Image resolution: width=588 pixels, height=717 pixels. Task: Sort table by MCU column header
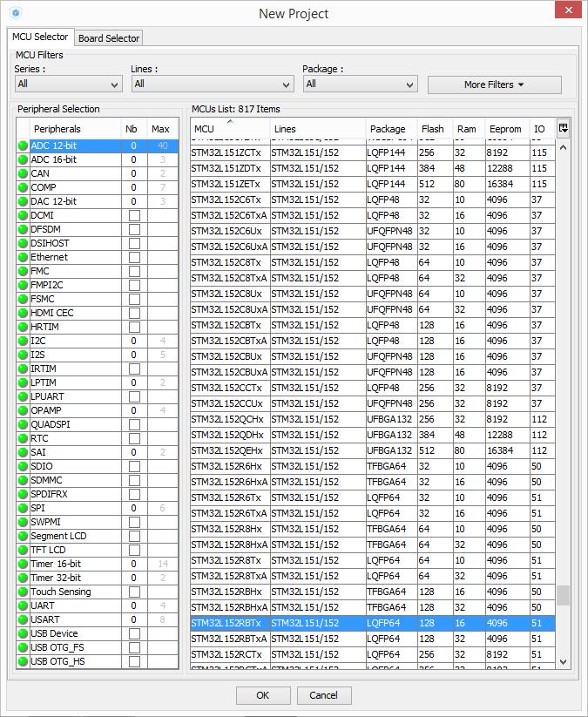[x=230, y=128]
